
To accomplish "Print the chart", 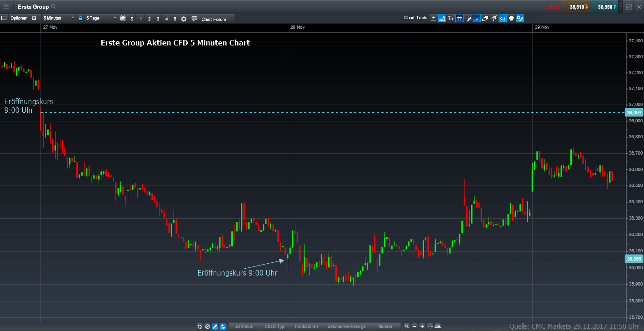I will coord(511,18).
